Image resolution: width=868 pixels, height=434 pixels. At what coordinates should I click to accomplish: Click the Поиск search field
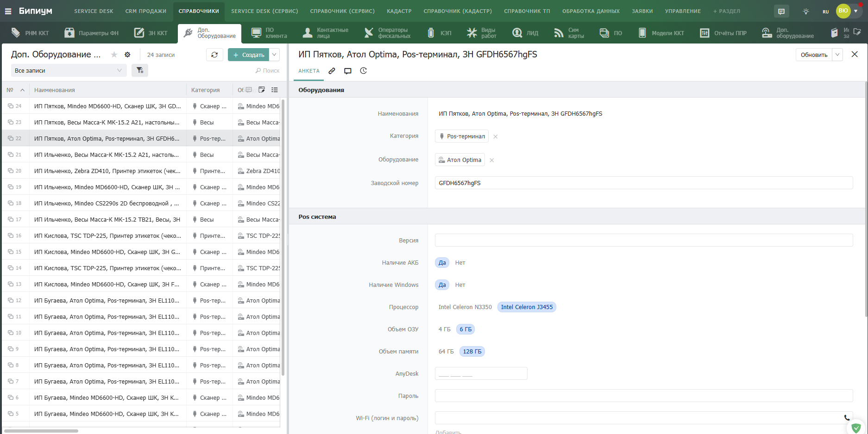coord(267,70)
